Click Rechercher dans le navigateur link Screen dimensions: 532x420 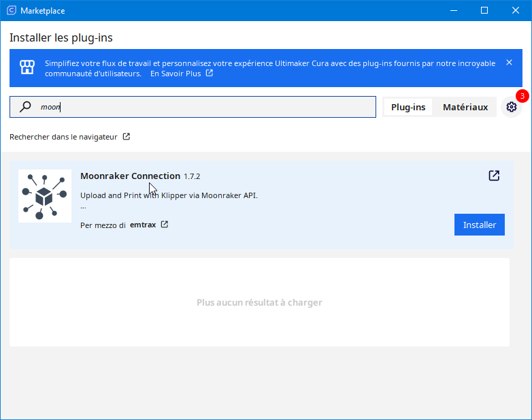coord(63,137)
